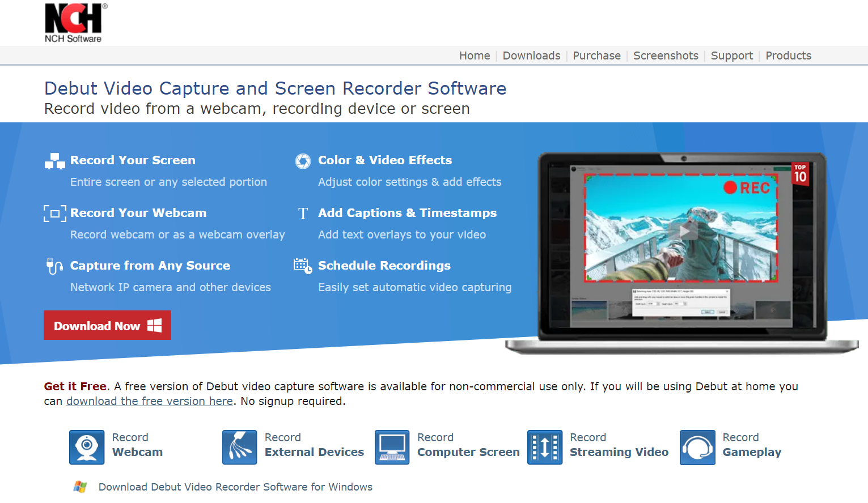Go to the Purchase page
Image resolution: width=868 pixels, height=503 pixels.
[x=596, y=56]
